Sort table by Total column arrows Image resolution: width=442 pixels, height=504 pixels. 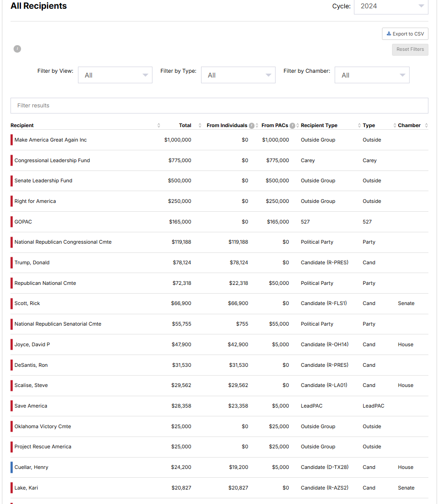tap(200, 126)
